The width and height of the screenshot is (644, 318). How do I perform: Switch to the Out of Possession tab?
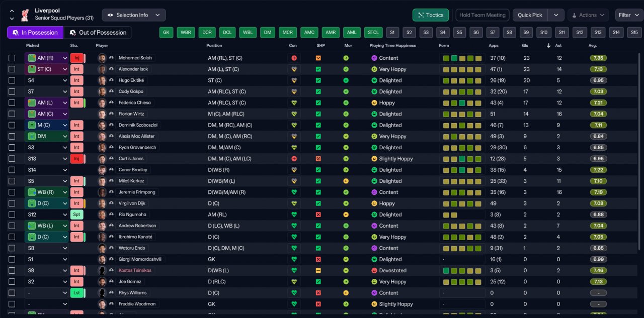coord(98,33)
